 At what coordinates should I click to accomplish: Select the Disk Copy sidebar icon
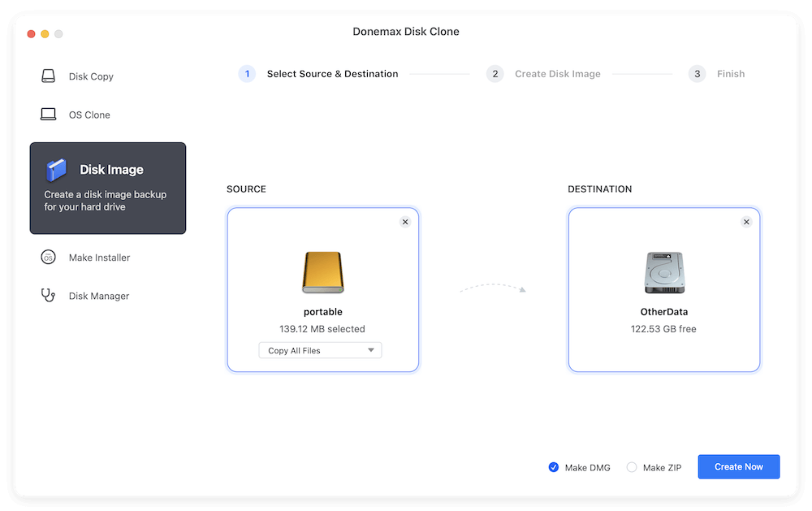(x=49, y=76)
